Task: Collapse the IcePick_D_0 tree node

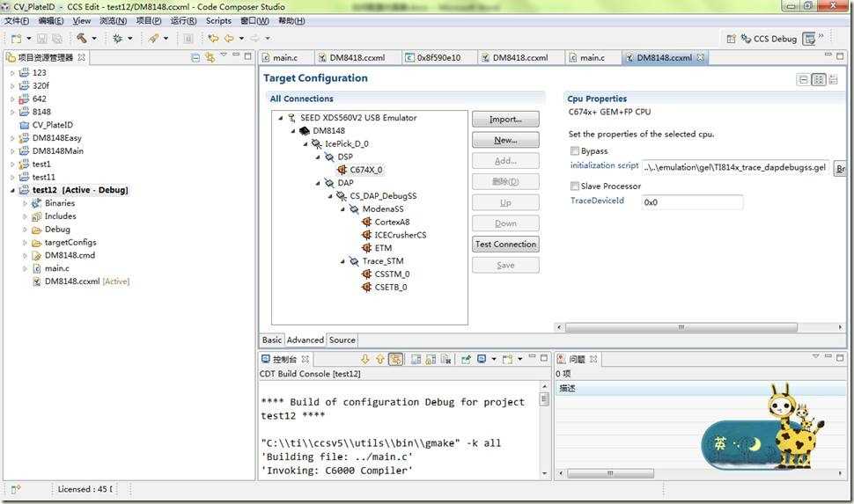Action: [306, 144]
